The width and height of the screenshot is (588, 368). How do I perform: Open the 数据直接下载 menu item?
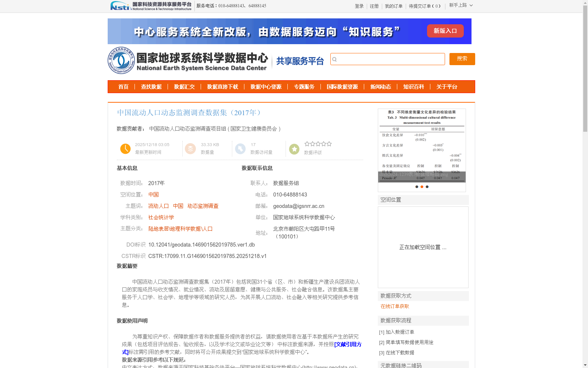pos(223,87)
